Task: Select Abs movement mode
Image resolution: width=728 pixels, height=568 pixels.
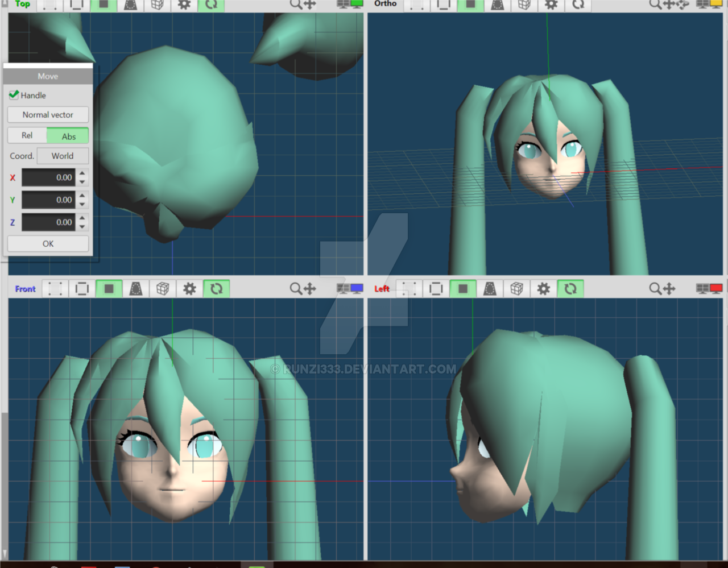Action: pos(68,136)
